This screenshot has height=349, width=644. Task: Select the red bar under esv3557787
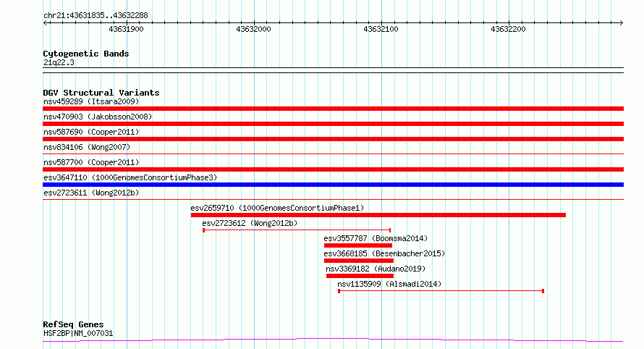358,245
